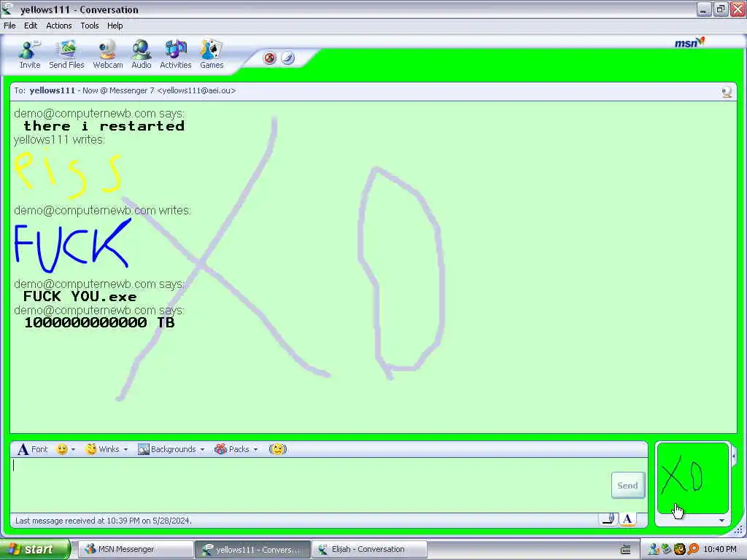Switch to handwriting pen input mode
This screenshot has width=747, height=560.
[x=609, y=519]
